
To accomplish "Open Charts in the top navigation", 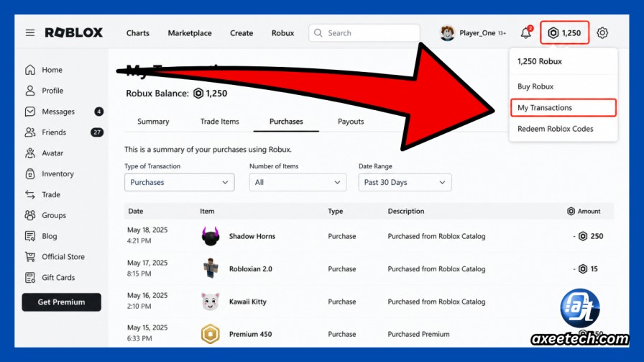I will point(137,33).
